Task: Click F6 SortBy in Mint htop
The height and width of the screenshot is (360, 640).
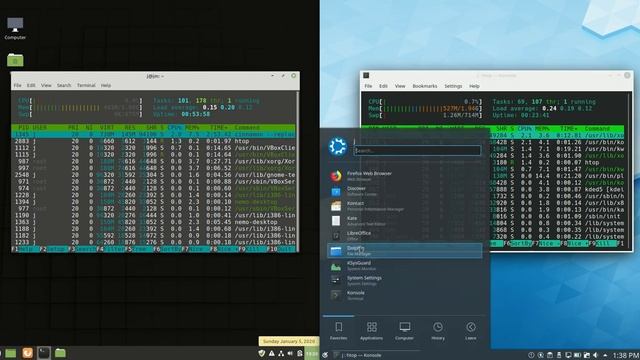Action: pyautogui.click(x=167, y=249)
